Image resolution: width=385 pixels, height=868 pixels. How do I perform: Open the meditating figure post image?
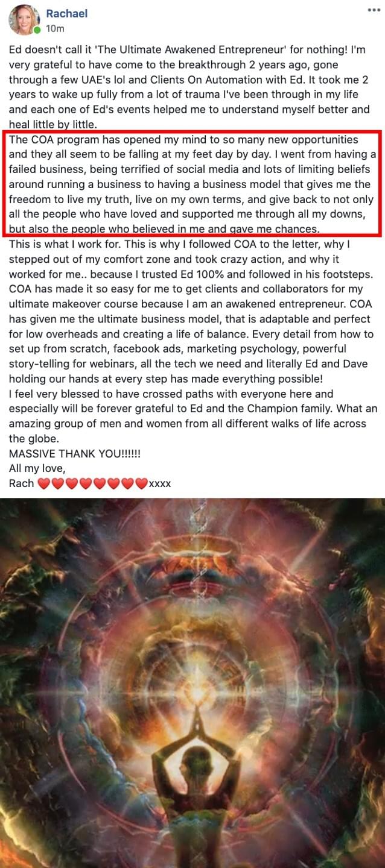[192, 683]
